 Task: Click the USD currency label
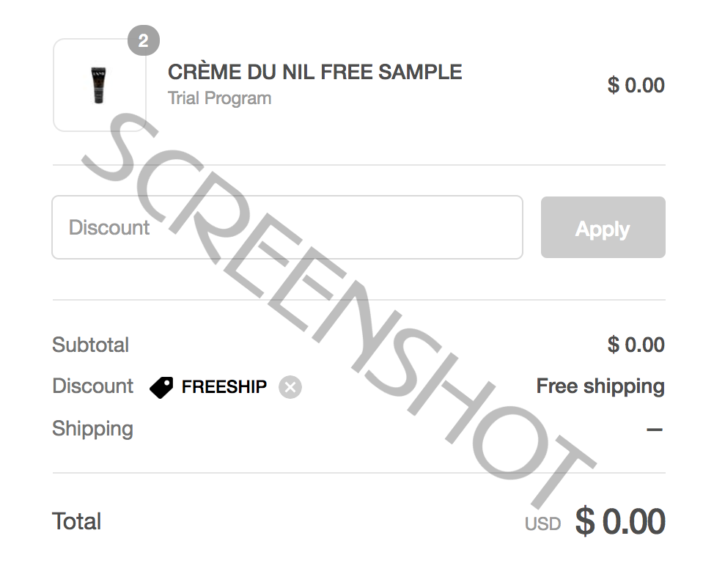click(542, 524)
